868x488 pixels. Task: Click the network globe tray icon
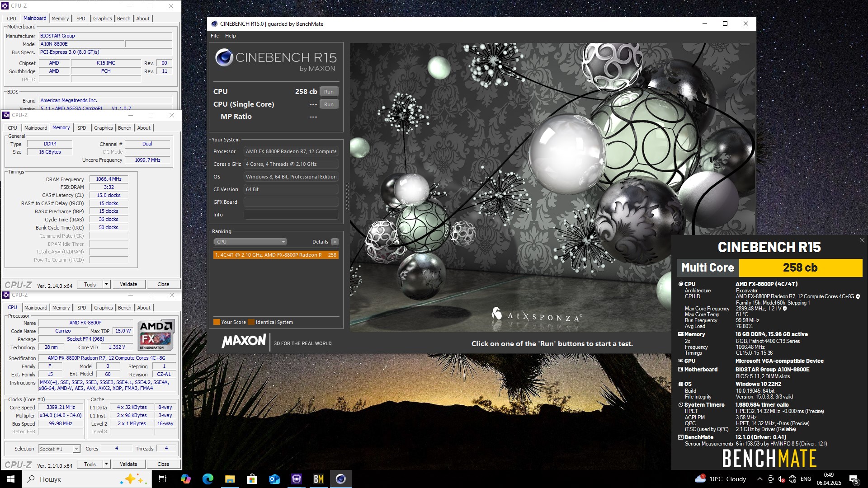tap(793, 479)
